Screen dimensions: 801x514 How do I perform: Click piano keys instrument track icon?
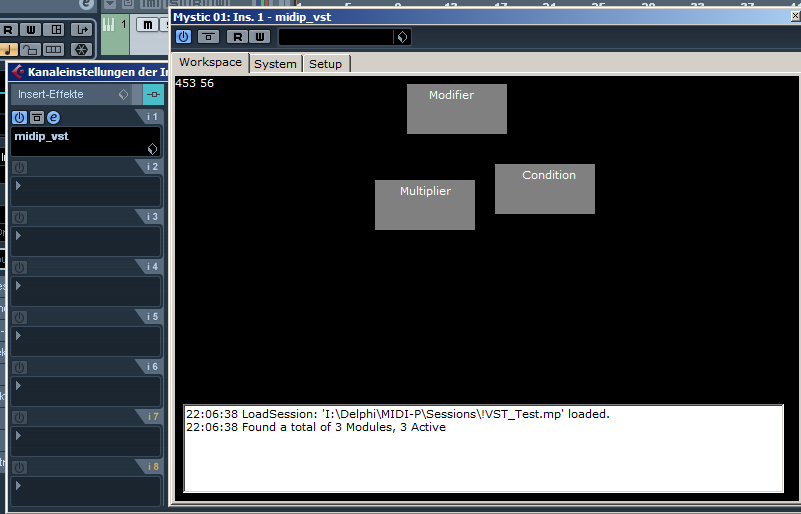[x=109, y=25]
